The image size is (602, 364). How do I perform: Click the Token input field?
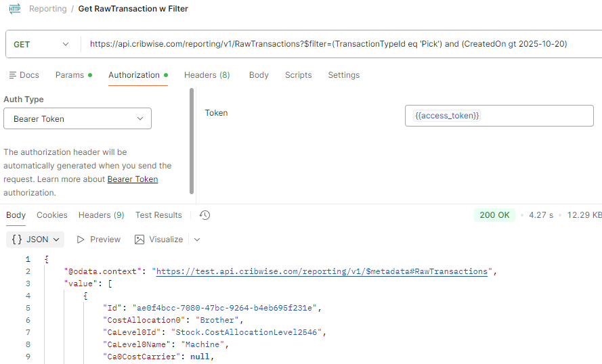coord(499,116)
